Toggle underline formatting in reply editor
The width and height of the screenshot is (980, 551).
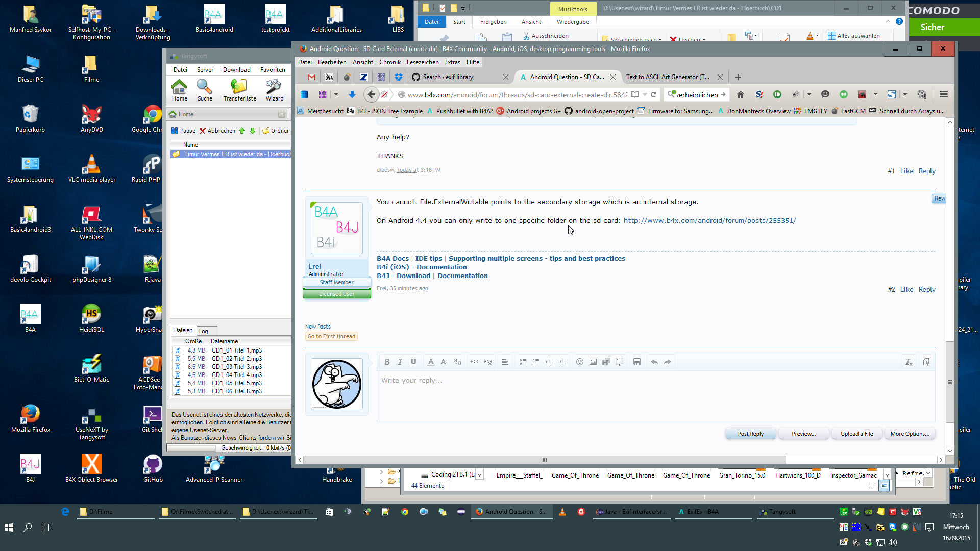[413, 362]
